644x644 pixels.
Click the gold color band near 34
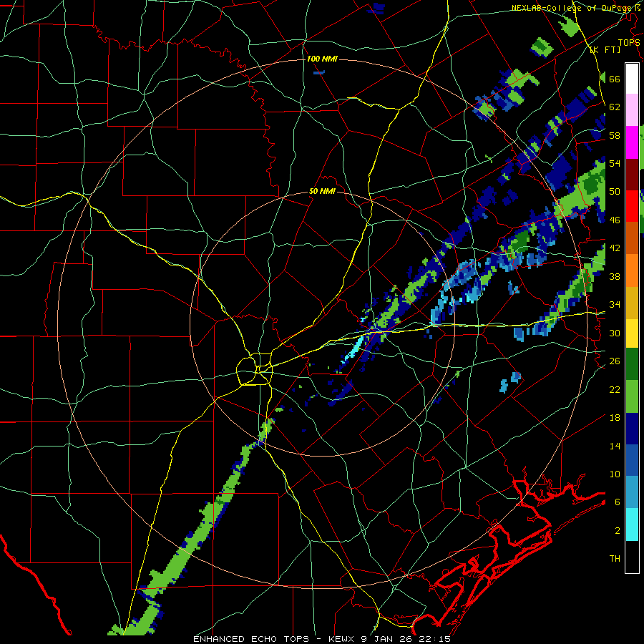(632, 302)
